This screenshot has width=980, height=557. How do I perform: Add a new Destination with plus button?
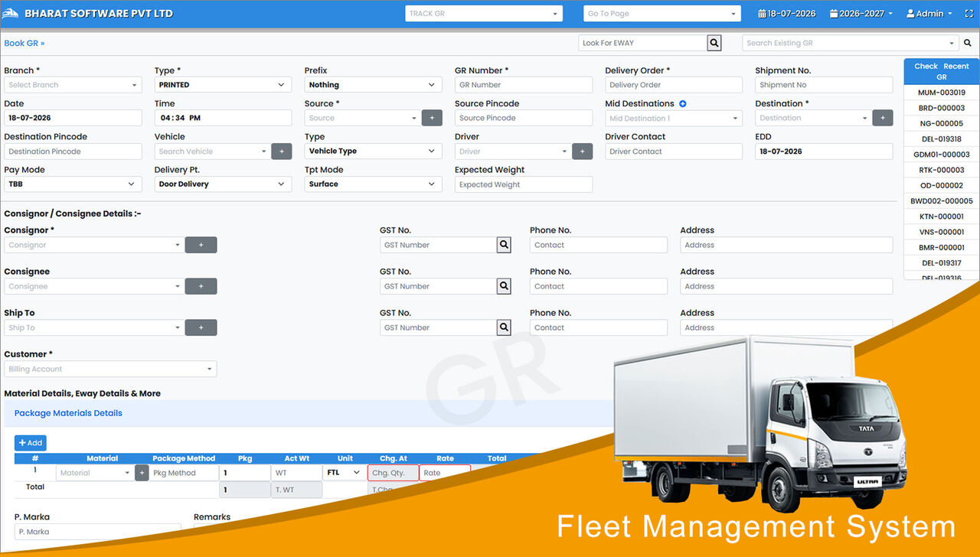click(883, 118)
